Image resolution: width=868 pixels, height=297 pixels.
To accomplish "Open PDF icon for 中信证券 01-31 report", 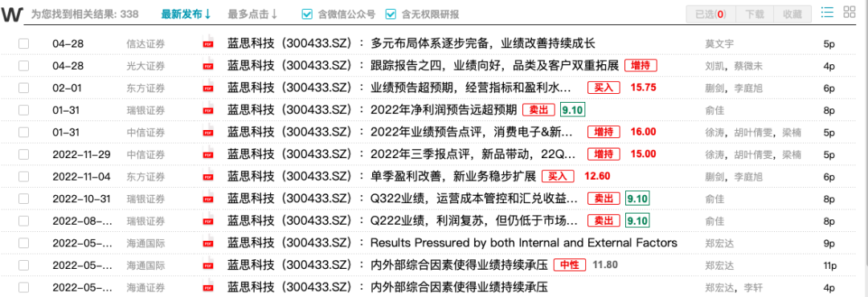I will [208, 132].
